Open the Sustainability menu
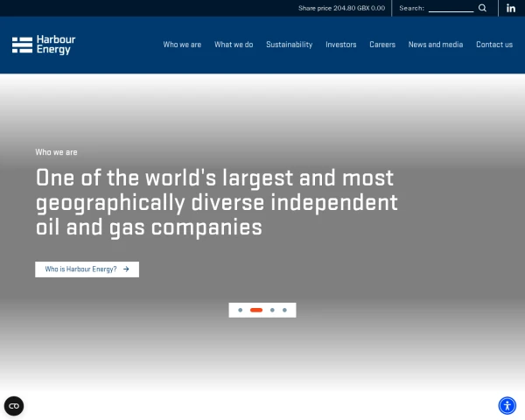The width and height of the screenshot is (525, 420). 290,45
